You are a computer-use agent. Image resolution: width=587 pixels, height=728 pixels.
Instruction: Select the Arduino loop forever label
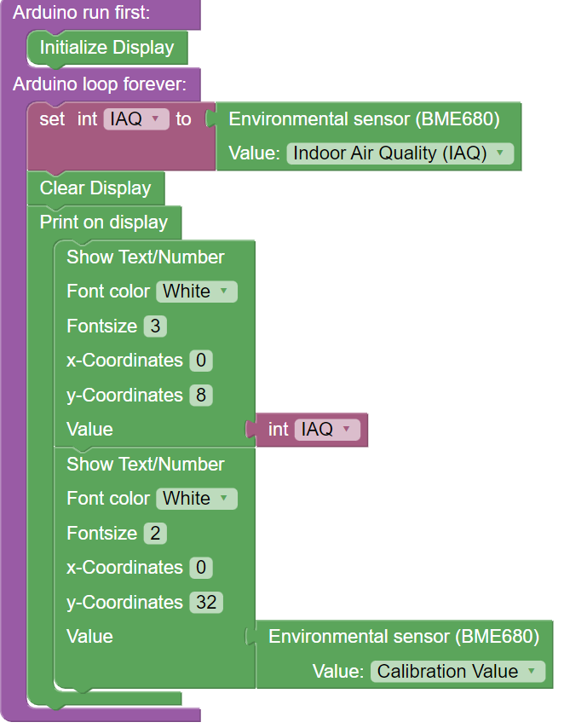click(x=100, y=84)
